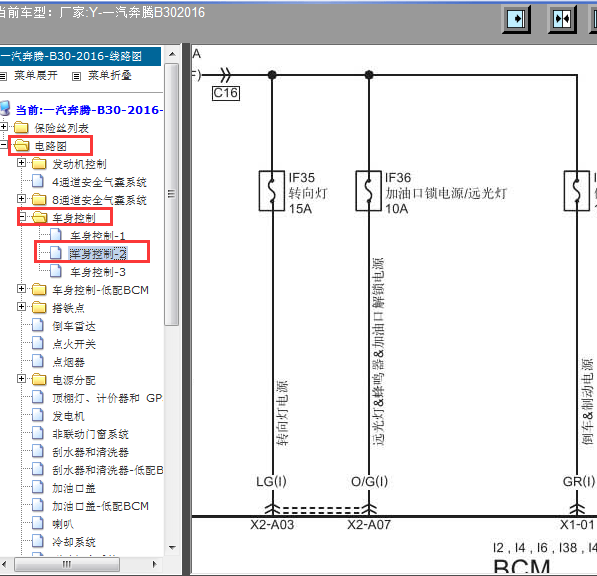Open the 点火开关 diagram

click(x=74, y=344)
